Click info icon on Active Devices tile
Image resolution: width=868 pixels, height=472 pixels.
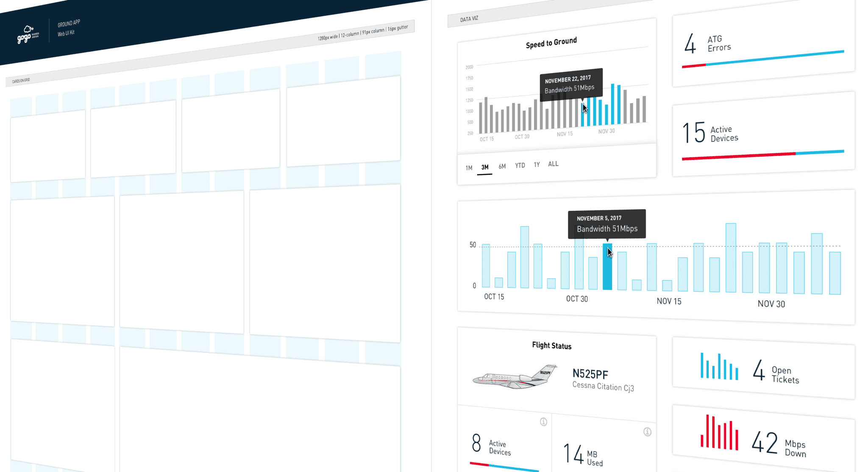point(543,422)
